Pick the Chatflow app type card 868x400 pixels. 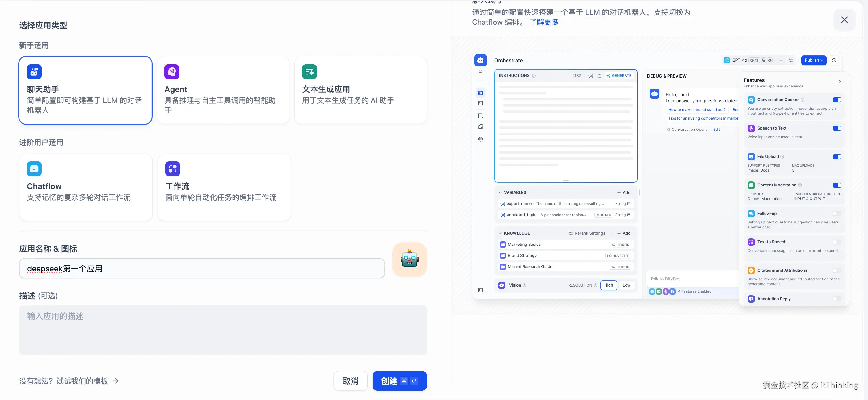(x=86, y=187)
